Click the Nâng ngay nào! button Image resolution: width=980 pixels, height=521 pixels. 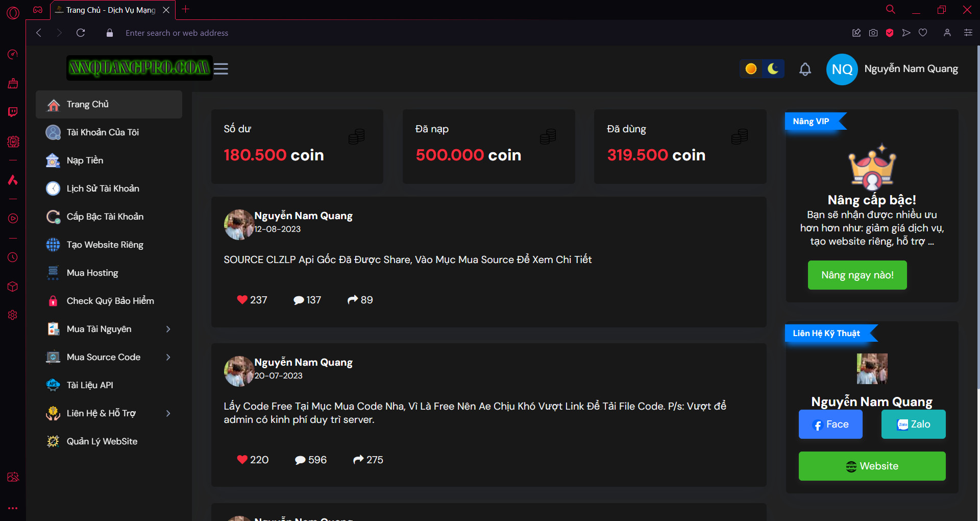[857, 275]
